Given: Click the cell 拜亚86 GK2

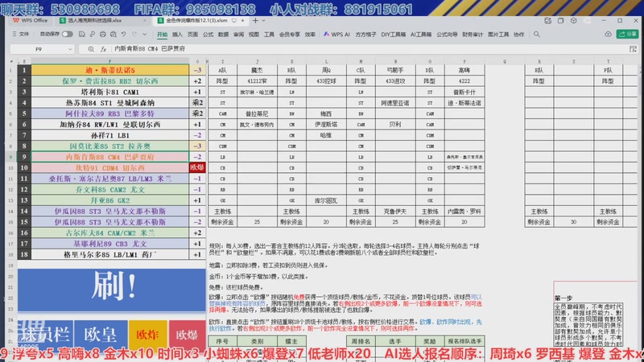Looking at the screenshot, I should tap(110, 200).
